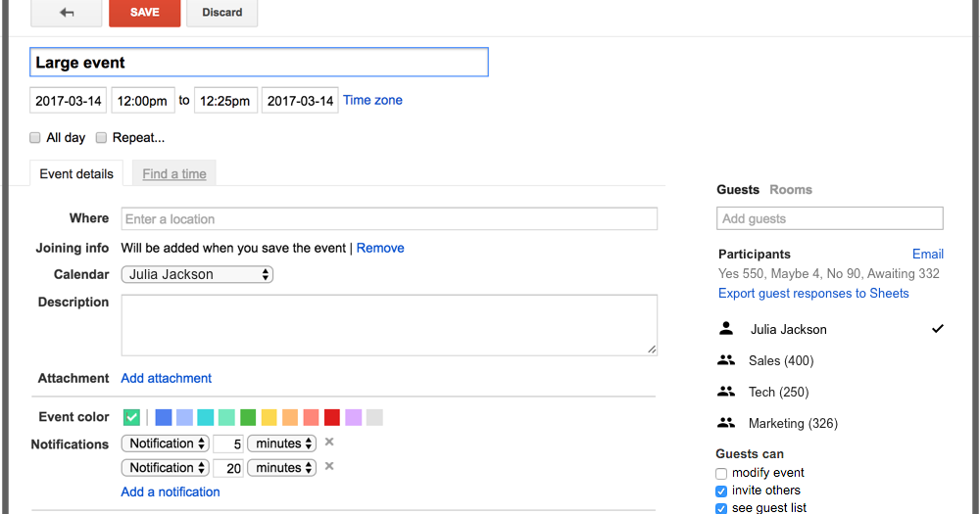
Task: Export guest responses to Sheets
Action: coord(813,293)
